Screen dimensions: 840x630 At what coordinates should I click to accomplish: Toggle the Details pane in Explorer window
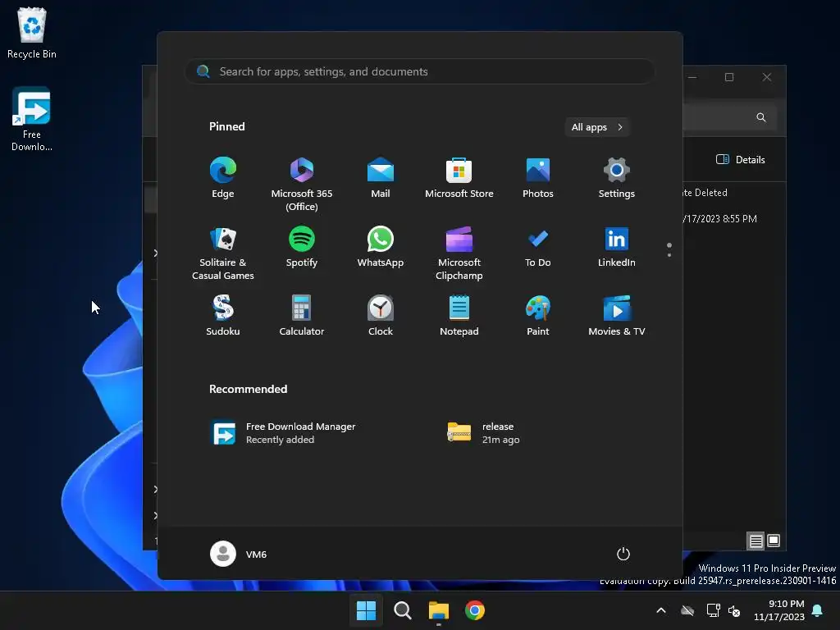tap(741, 160)
